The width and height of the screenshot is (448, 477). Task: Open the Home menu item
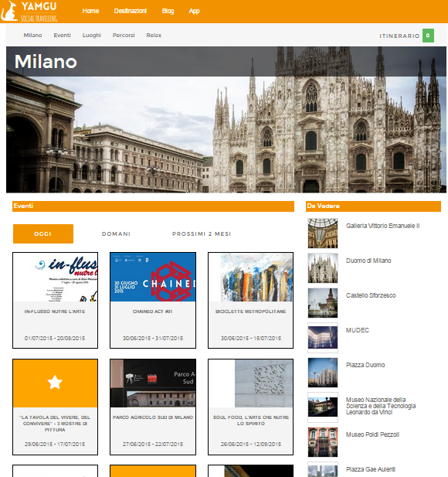(90, 11)
